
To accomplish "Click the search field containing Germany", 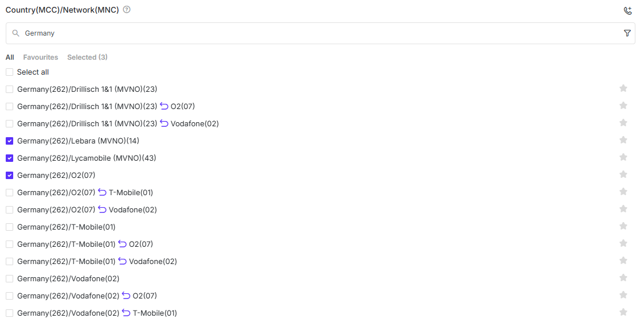I will tap(315, 33).
